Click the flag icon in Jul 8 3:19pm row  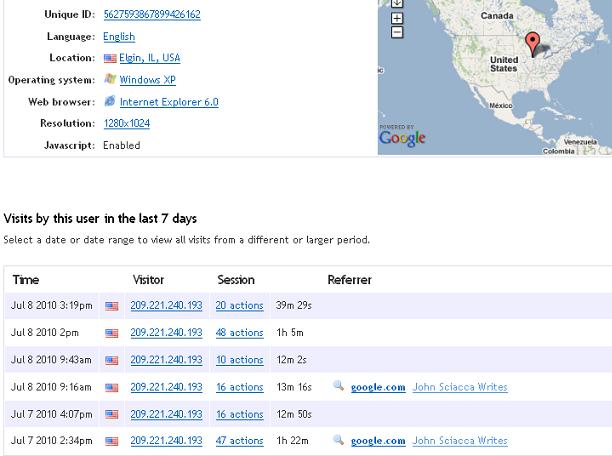pyautogui.click(x=112, y=306)
